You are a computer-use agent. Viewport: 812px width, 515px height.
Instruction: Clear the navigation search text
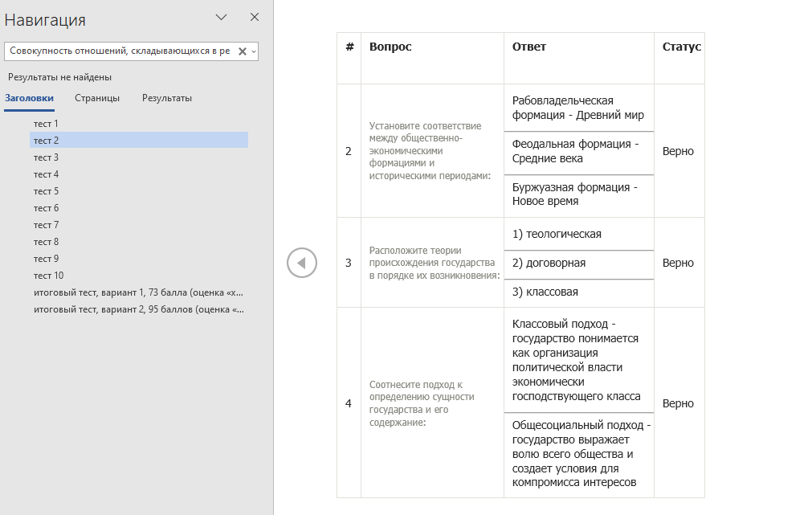[x=242, y=51]
